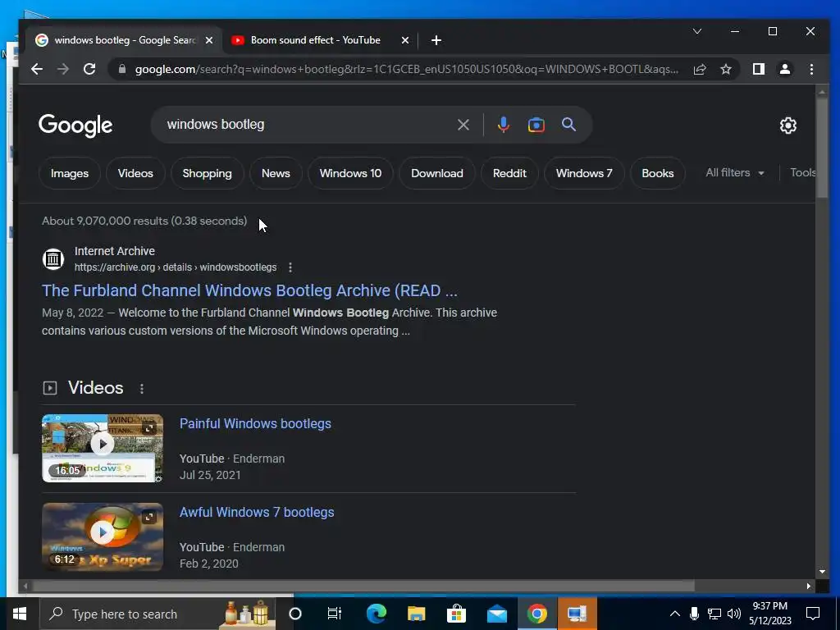This screenshot has height=630, width=840.
Task: Select the windows bootleg Google Search tab
Action: click(x=125, y=40)
